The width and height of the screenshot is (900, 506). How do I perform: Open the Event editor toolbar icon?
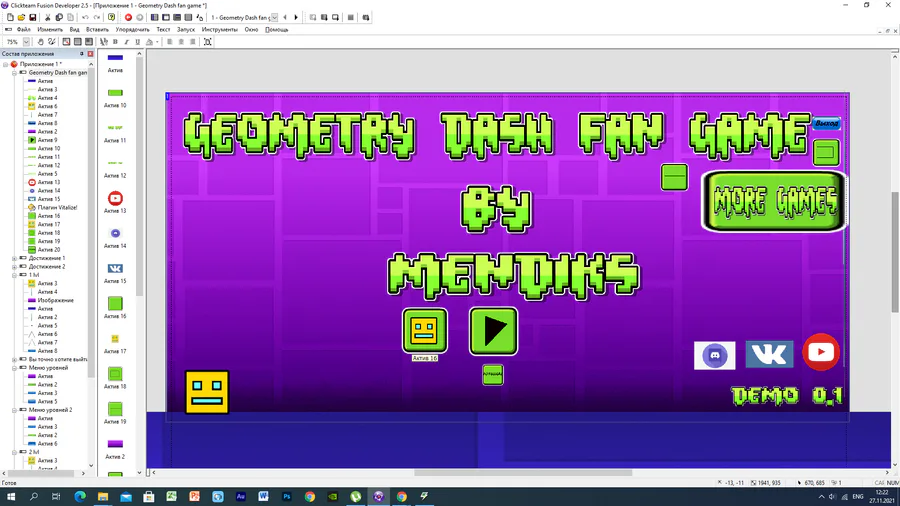point(177,17)
